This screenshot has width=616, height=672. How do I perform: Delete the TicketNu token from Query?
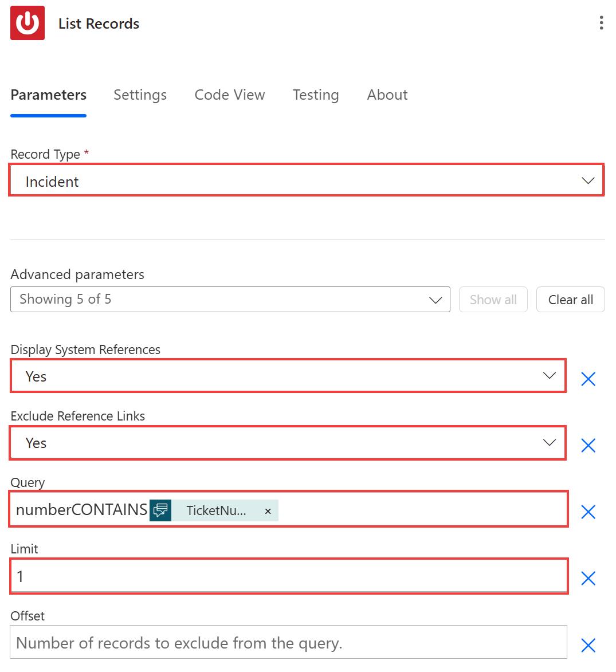268,511
